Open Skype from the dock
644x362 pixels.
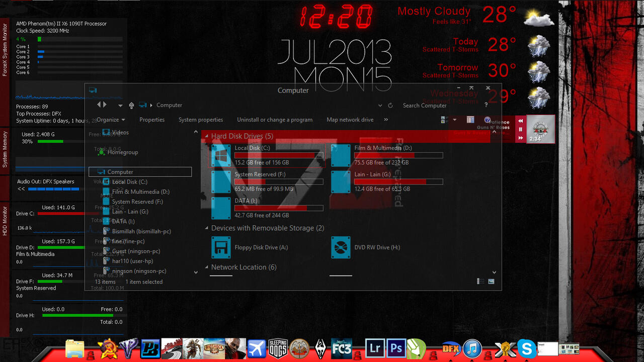(527, 348)
